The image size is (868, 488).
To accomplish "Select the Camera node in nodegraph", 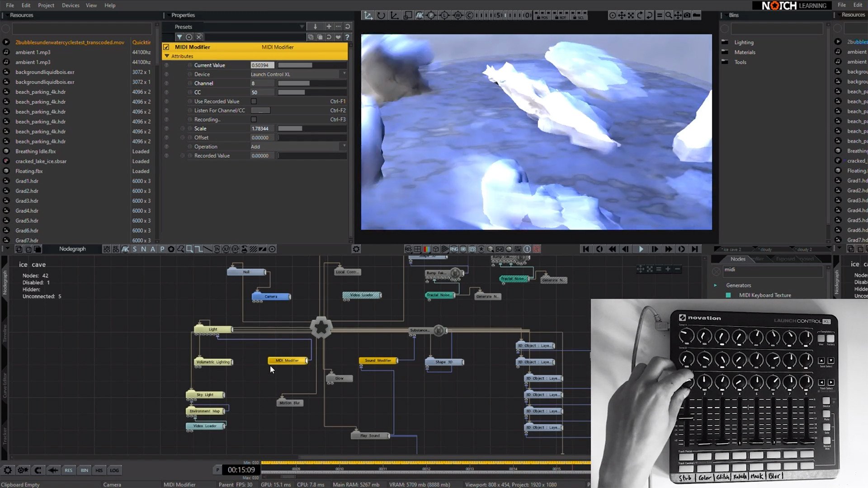I will click(271, 296).
